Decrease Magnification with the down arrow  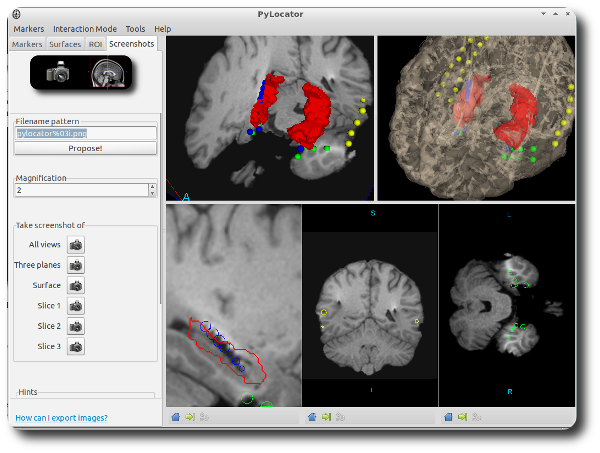(152, 193)
